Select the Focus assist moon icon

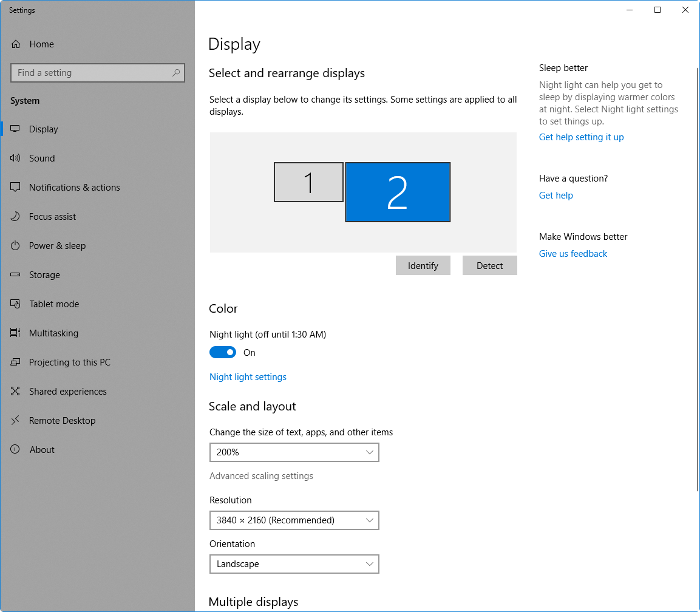pyautogui.click(x=16, y=217)
